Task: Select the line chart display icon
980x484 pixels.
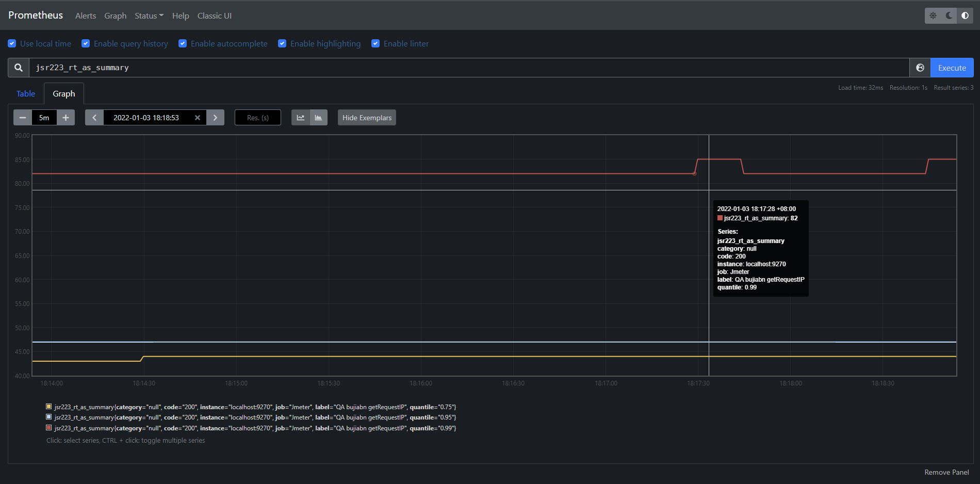Action: pos(301,117)
